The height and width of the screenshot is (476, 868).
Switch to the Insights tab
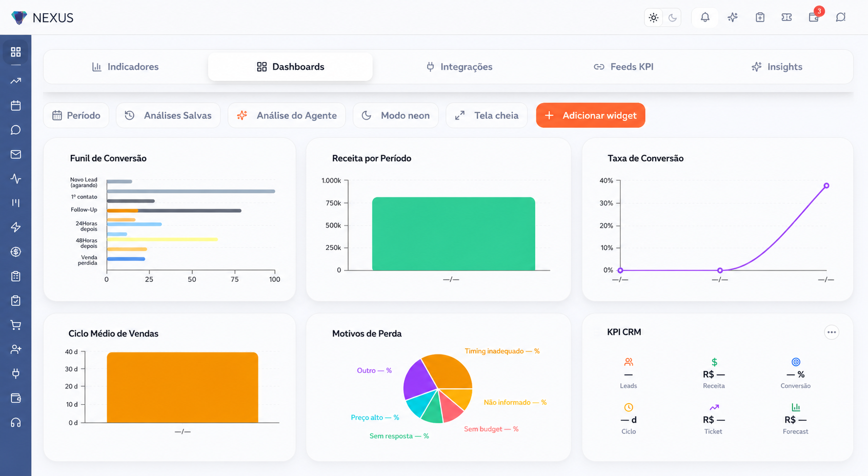click(x=777, y=67)
